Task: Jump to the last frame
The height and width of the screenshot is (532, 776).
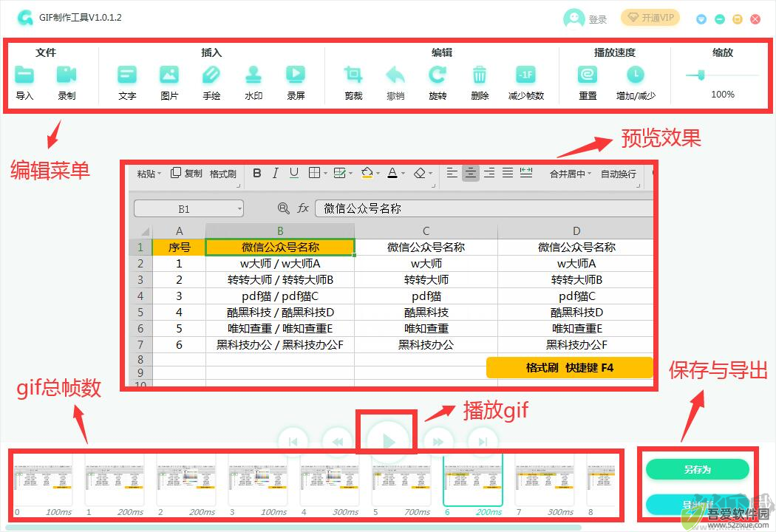Action: point(483,442)
